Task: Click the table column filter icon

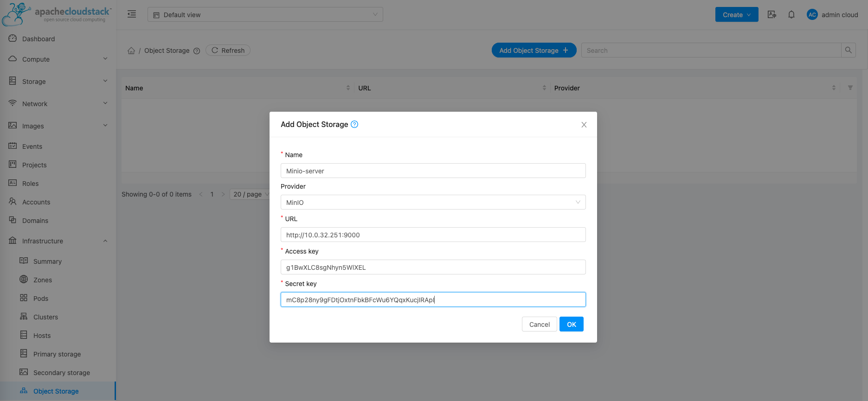Action: (850, 88)
